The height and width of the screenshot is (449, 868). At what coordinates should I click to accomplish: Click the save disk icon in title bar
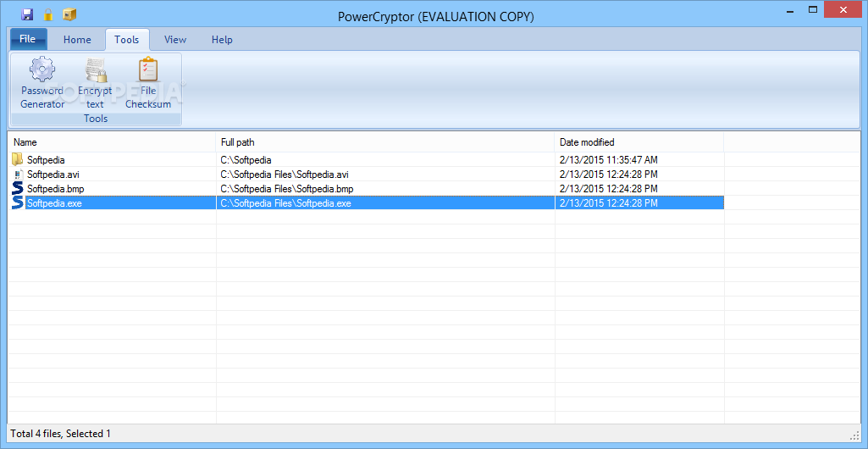tap(26, 14)
